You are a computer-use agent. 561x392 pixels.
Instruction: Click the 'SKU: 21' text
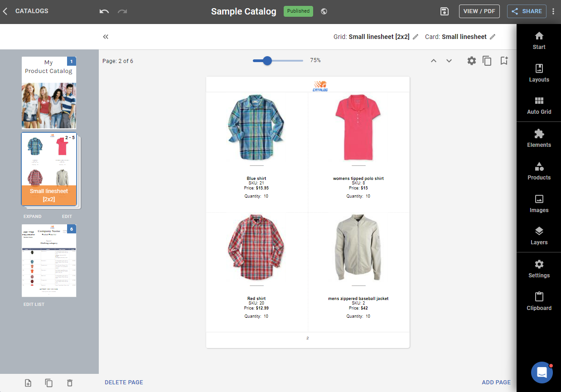coord(256,183)
